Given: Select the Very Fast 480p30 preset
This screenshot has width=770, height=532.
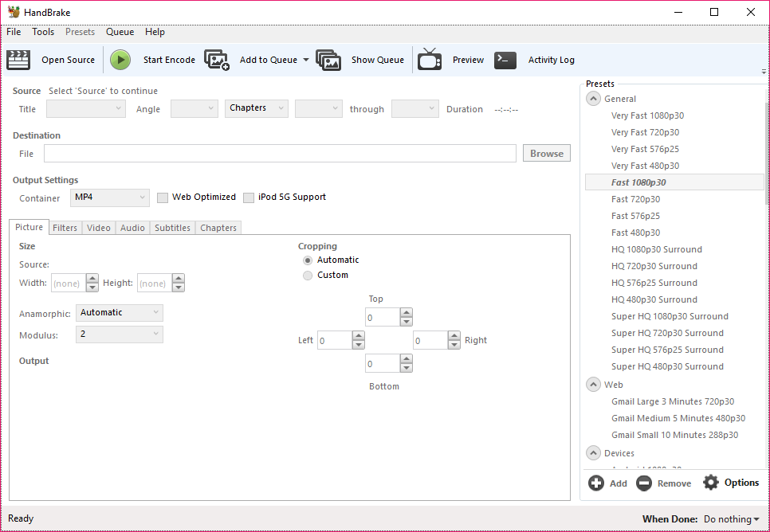Looking at the screenshot, I should 646,166.
